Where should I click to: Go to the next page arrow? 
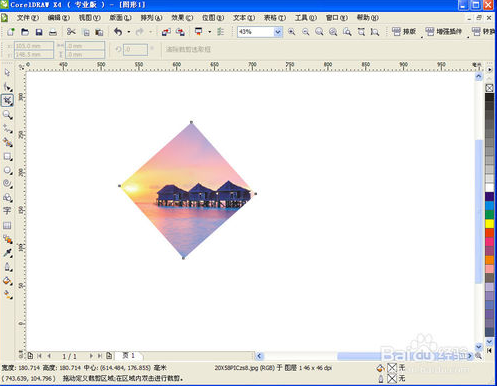point(91,356)
